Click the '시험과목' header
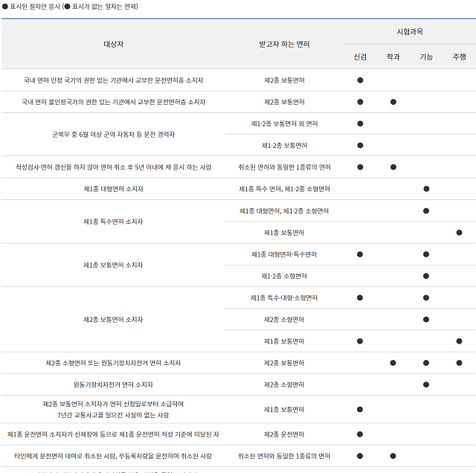The height and width of the screenshot is (473, 476). [410, 31]
